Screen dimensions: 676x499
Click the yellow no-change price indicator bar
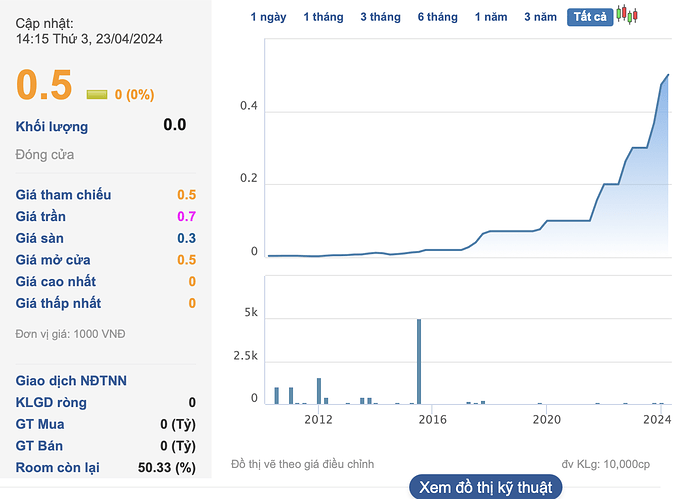click(97, 94)
